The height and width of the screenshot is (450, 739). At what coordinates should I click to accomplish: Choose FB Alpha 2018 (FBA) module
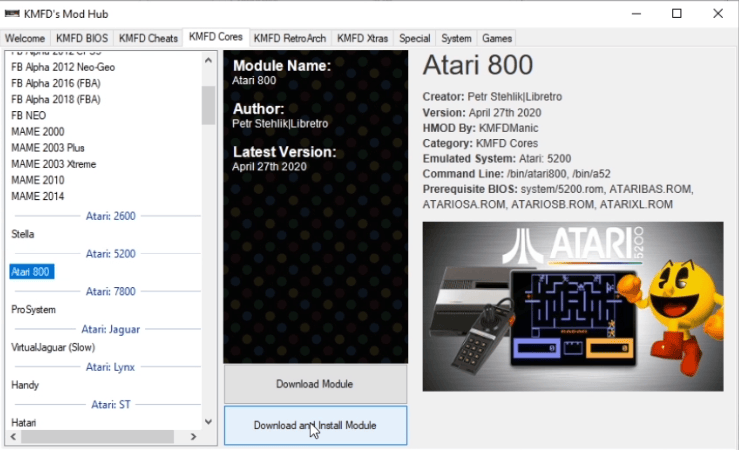(56, 99)
